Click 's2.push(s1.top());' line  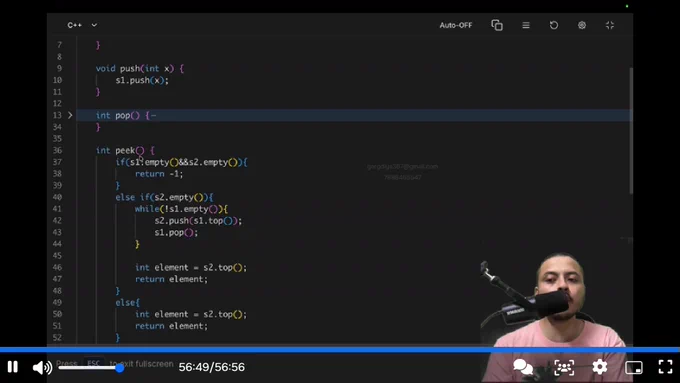198,221
